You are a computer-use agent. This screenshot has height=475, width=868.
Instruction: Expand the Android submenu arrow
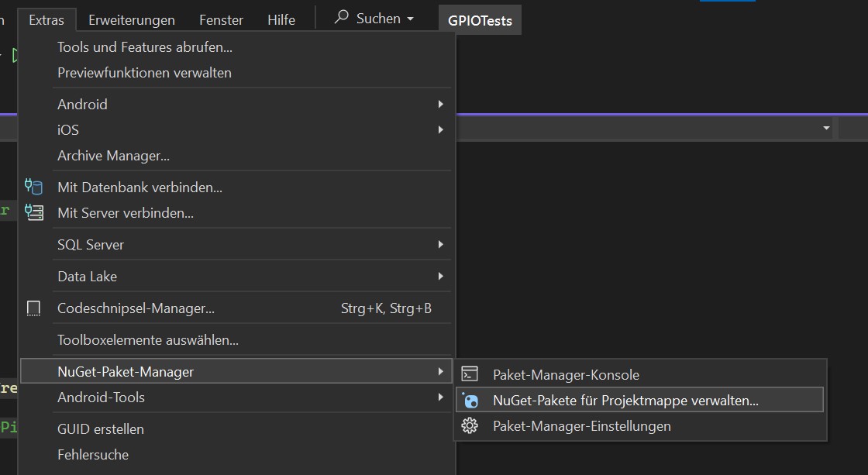coord(440,105)
